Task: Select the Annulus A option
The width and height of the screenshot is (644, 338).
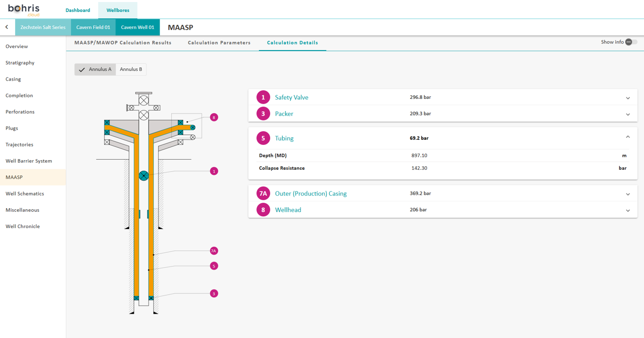Action: (95, 69)
